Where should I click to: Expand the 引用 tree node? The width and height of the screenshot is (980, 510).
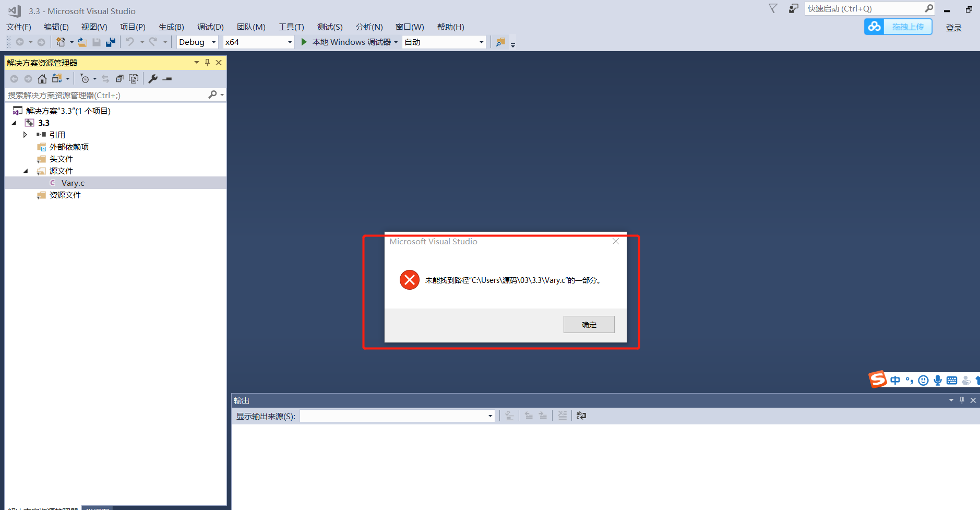[25, 135]
